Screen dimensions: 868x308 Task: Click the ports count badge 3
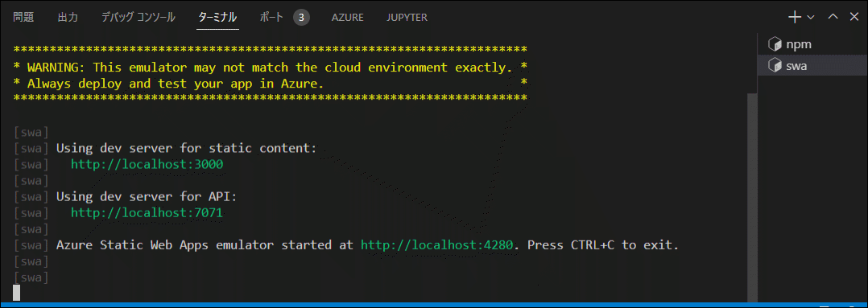[301, 18]
